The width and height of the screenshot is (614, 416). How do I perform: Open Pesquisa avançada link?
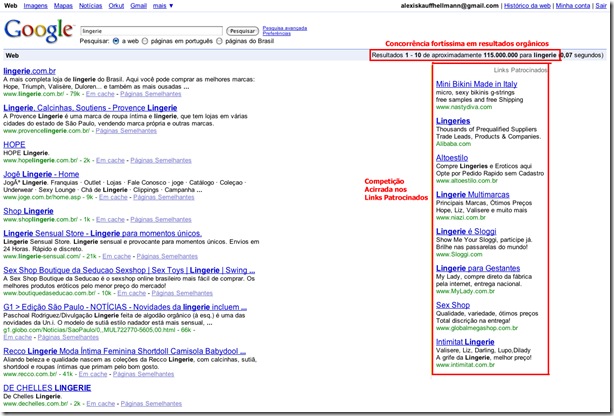pos(285,28)
